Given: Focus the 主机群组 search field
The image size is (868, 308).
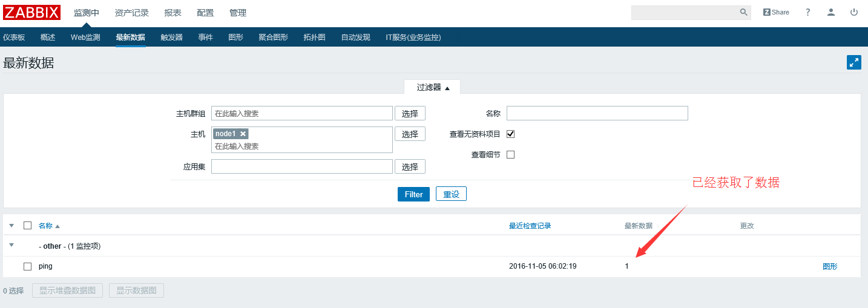Looking at the screenshot, I should tap(302, 113).
